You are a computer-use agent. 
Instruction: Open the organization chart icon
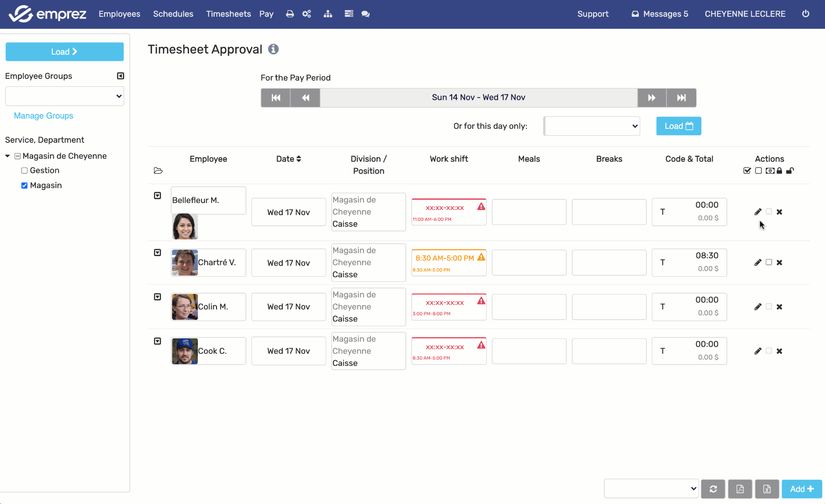(x=328, y=14)
